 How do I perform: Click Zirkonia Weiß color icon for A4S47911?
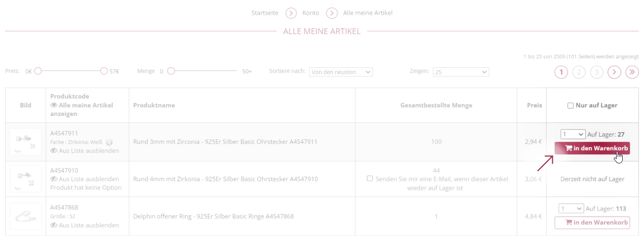pyautogui.click(x=109, y=142)
